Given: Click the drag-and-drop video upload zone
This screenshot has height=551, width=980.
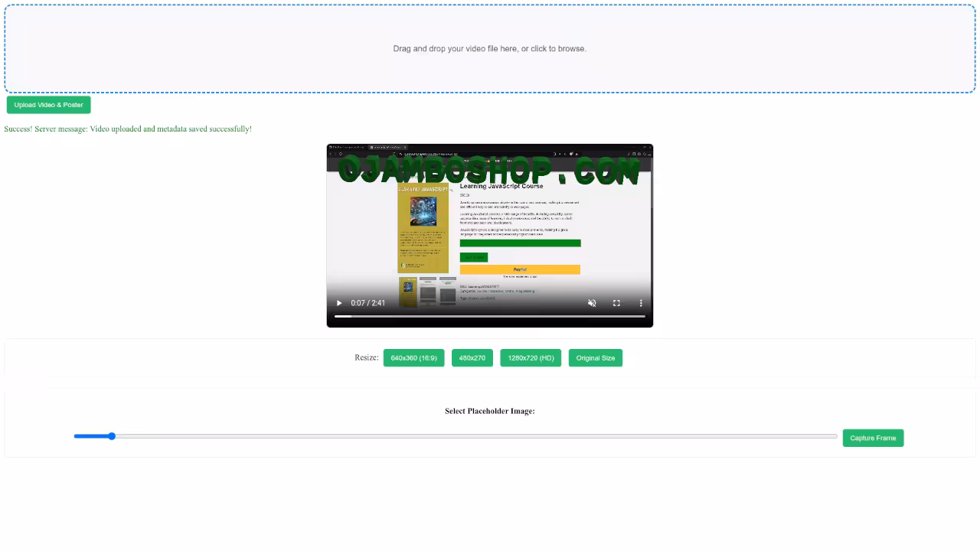Looking at the screenshot, I should tap(490, 48).
